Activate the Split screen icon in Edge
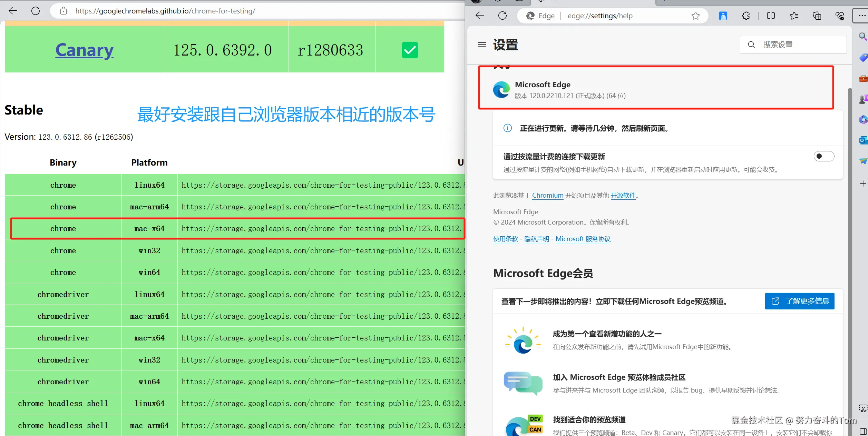 771,16
